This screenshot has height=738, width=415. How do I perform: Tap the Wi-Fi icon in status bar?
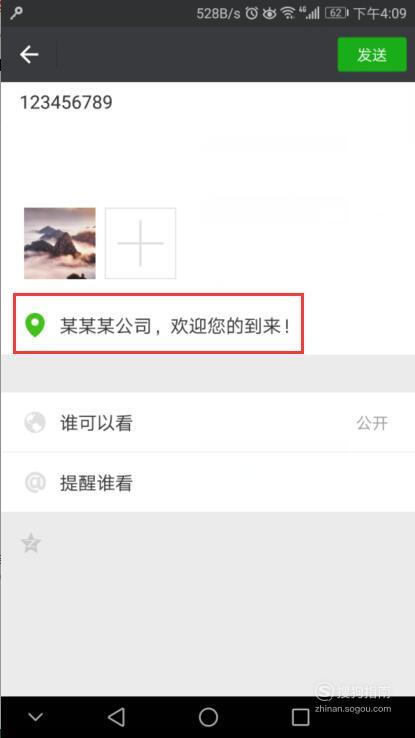pos(288,13)
